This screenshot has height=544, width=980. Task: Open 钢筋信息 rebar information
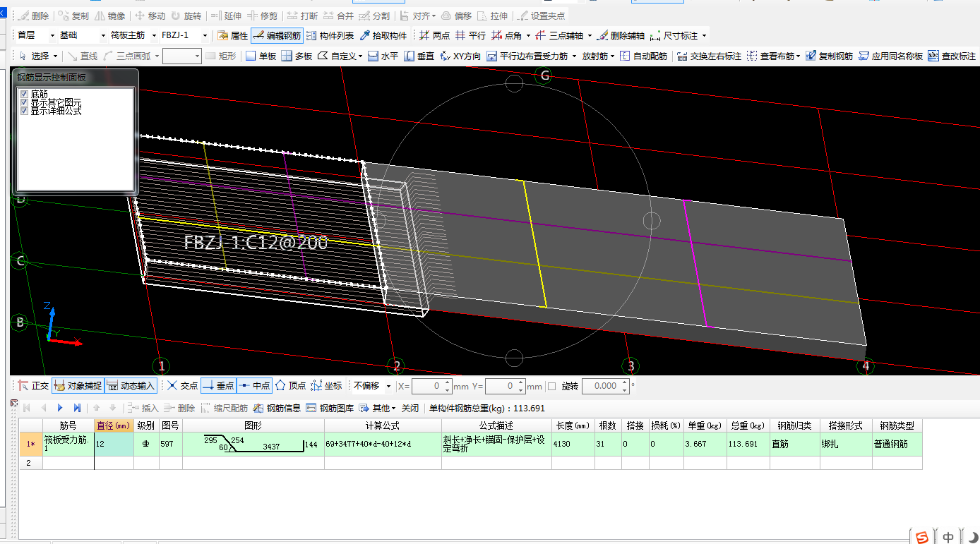[x=277, y=408]
